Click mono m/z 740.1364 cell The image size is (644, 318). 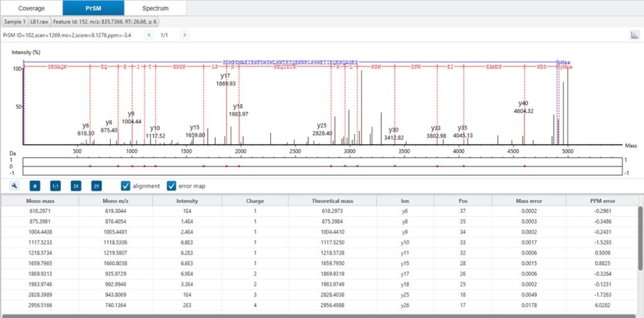[x=116, y=305]
